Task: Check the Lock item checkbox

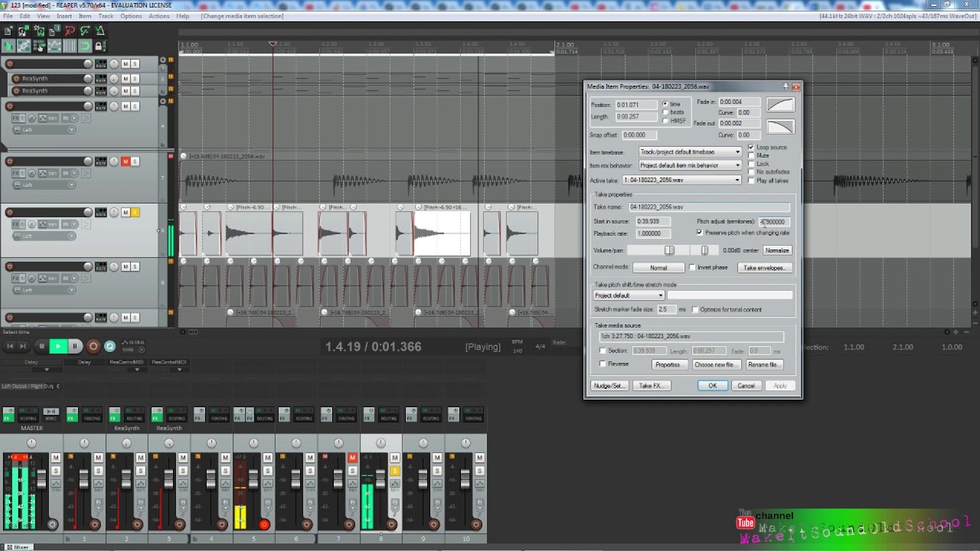Action: coord(751,164)
